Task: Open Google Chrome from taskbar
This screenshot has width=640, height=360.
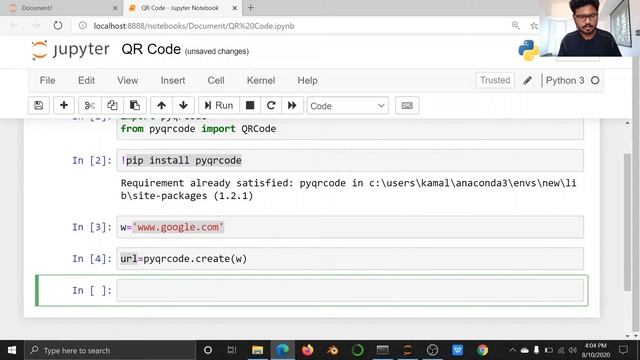Action: pos(482,350)
